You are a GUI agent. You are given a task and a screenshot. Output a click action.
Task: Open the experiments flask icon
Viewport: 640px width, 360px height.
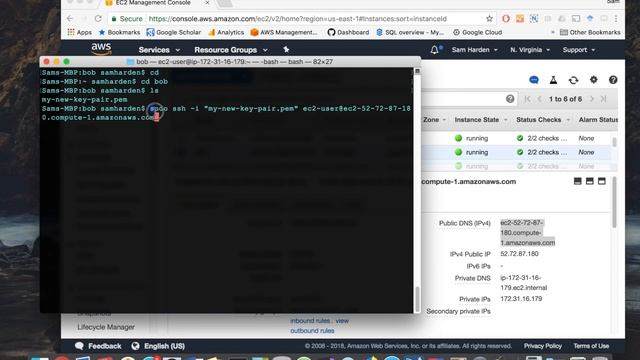tap(553, 80)
